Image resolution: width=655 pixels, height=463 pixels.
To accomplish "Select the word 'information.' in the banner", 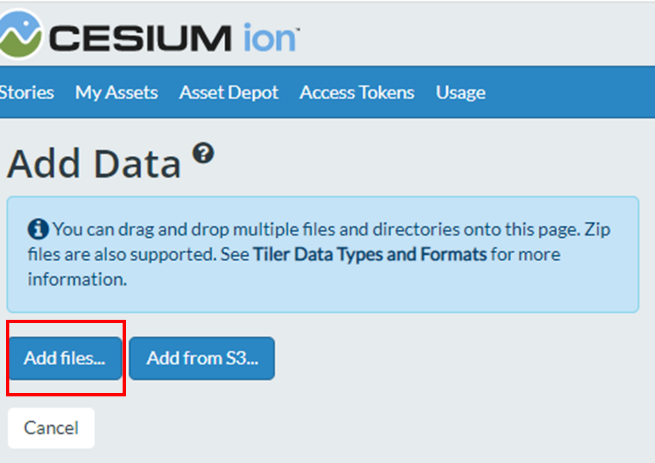I will point(77,279).
